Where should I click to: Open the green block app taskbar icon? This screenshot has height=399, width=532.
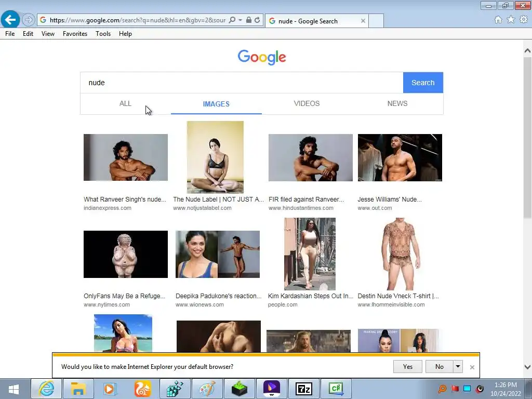click(239, 389)
